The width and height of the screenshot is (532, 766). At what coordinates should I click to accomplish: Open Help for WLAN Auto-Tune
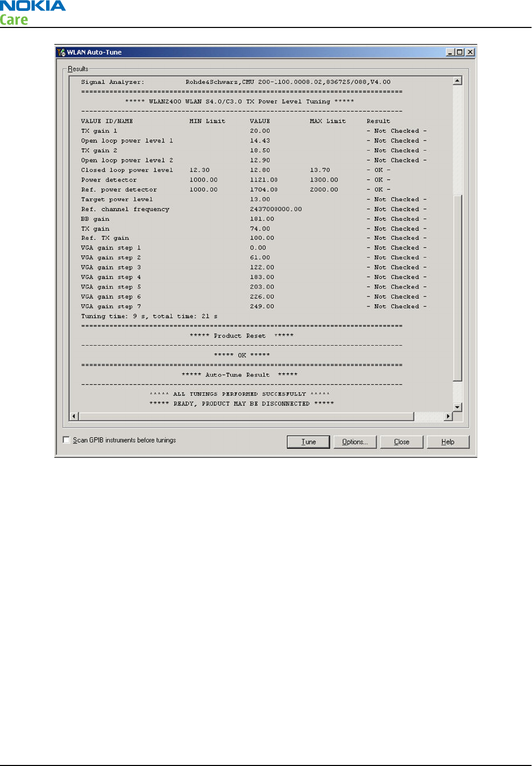pos(448,442)
